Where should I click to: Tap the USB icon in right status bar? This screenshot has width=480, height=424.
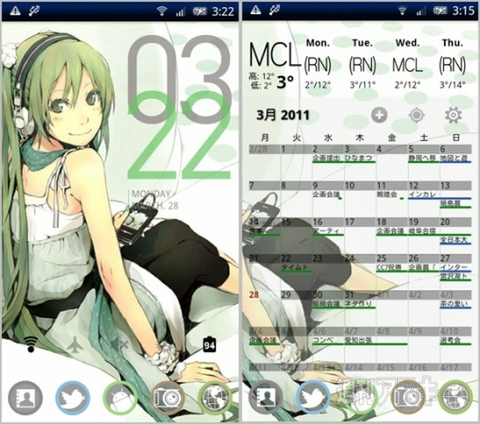click(275, 10)
